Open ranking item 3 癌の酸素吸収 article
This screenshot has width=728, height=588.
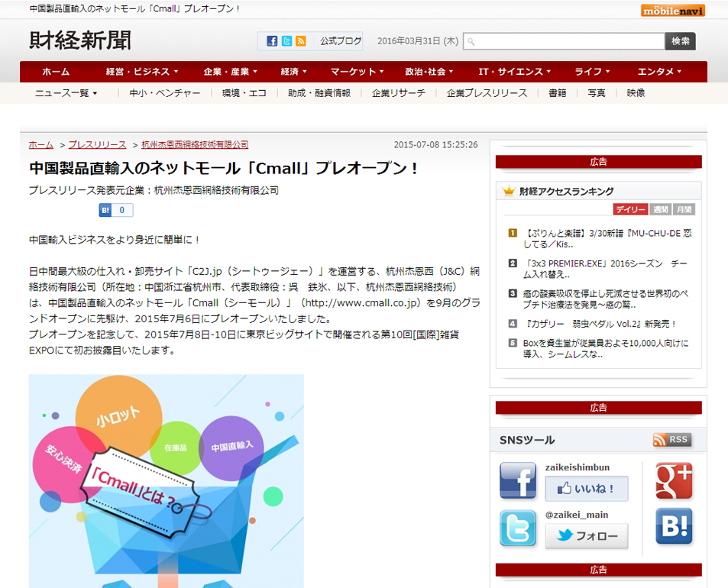606,299
